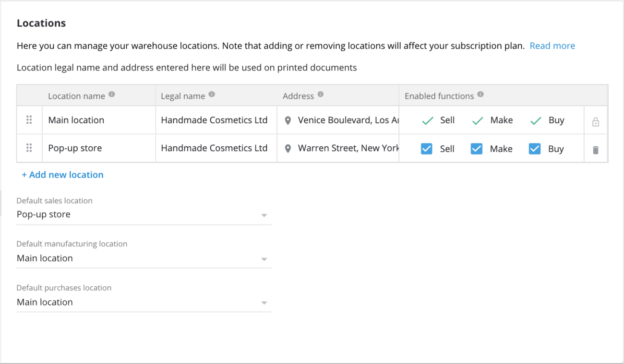Uncheck Sell checkbox for Pop-up store
This screenshot has width=624, height=364.
(x=426, y=149)
